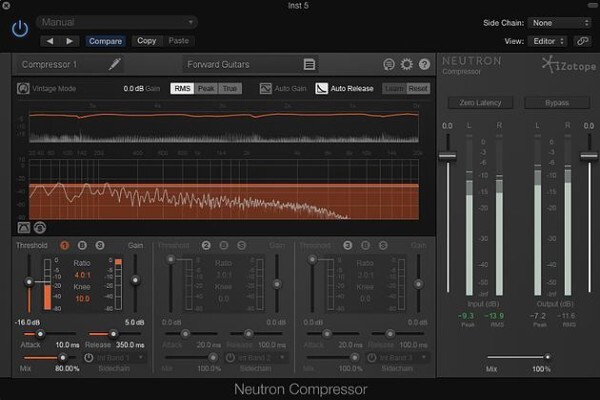Bypass band 1 with its B button
This screenshot has height=400, width=600.
82,245
